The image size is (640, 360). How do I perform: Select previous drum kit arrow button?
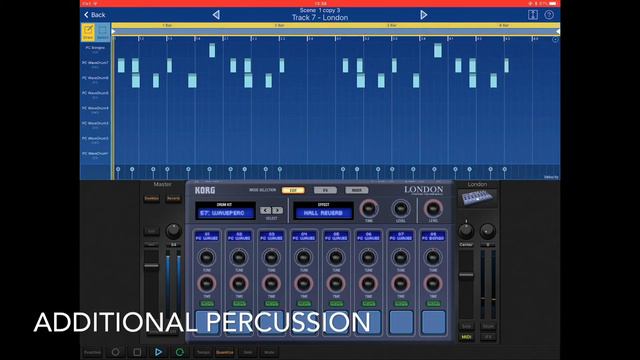265,210
